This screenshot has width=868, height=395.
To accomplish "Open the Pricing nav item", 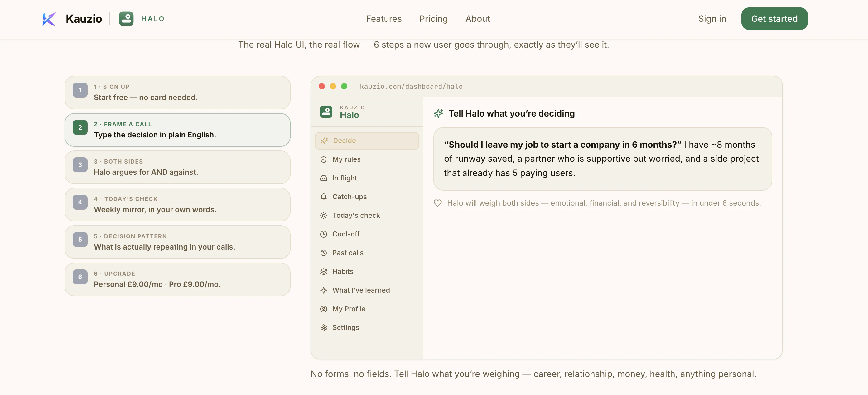I will point(433,19).
